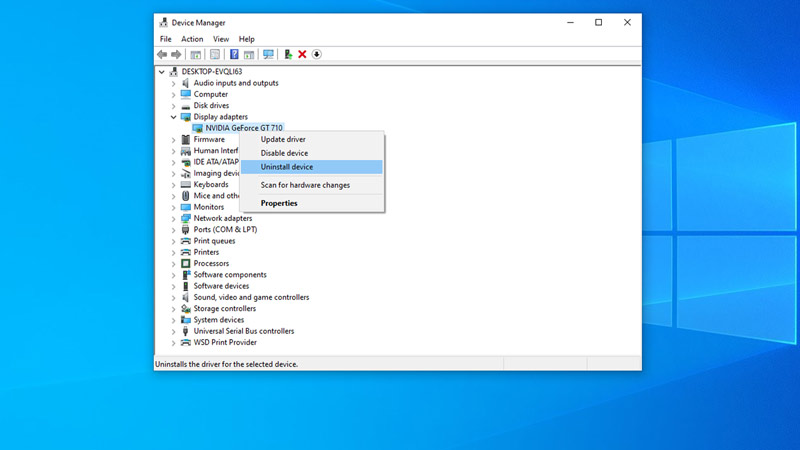
Task: Click the Device Manager title bar icon
Action: (163, 22)
